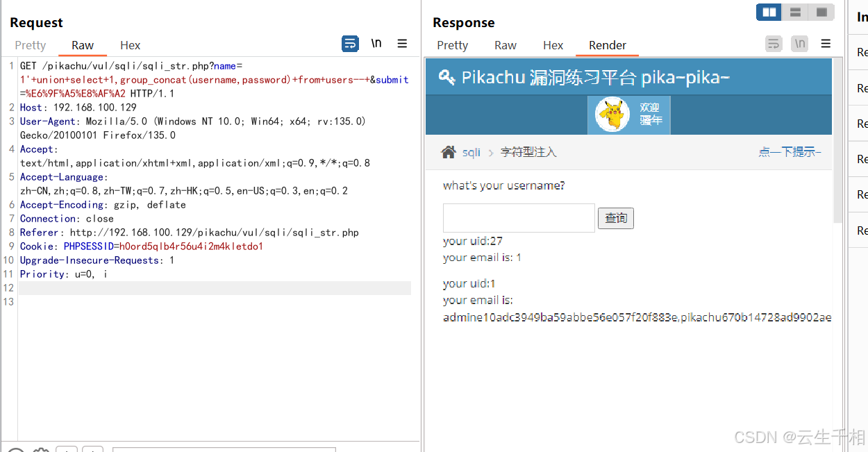Toggle show non-printable \n in Response pane
The image size is (868, 452).
[800, 44]
